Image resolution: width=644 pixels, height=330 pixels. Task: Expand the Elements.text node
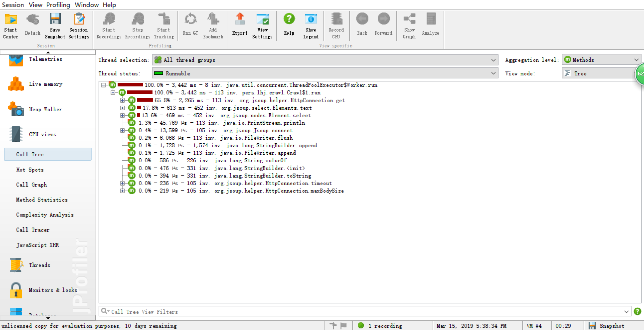[x=122, y=108]
